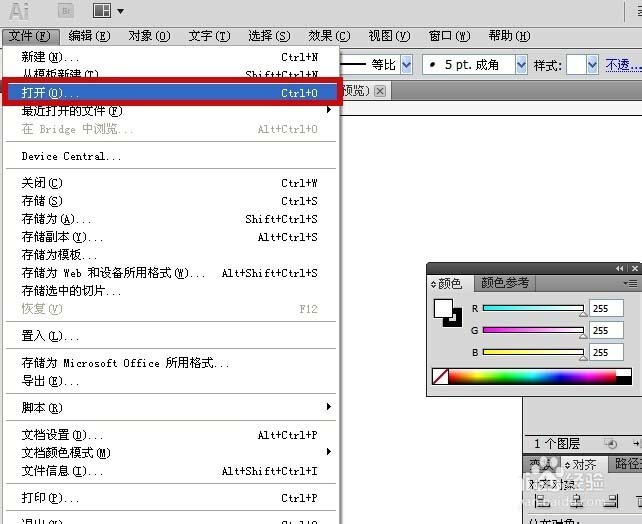Viewport: 642px width, 524px height.
Task: Click the G channel slider
Action: pyautogui.click(x=533, y=330)
